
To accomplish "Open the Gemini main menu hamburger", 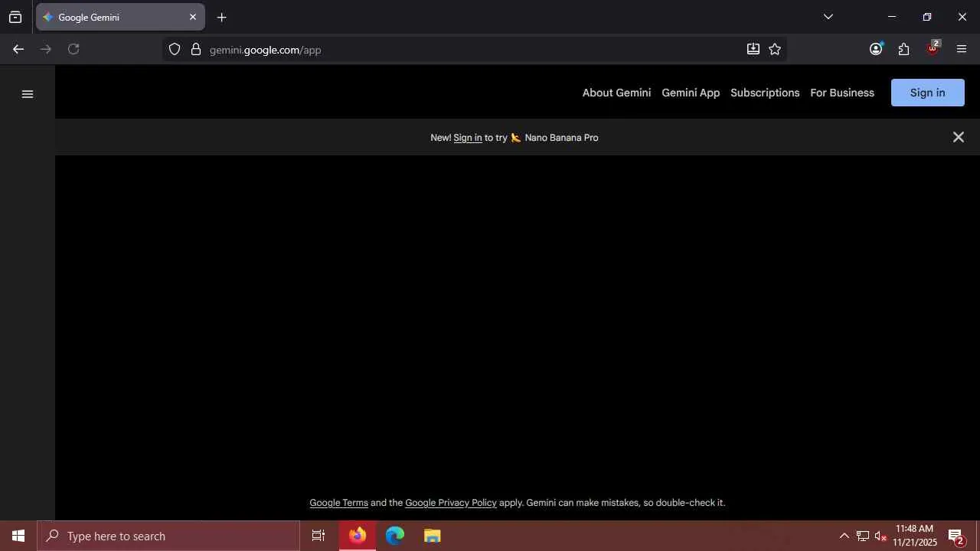I will (28, 94).
